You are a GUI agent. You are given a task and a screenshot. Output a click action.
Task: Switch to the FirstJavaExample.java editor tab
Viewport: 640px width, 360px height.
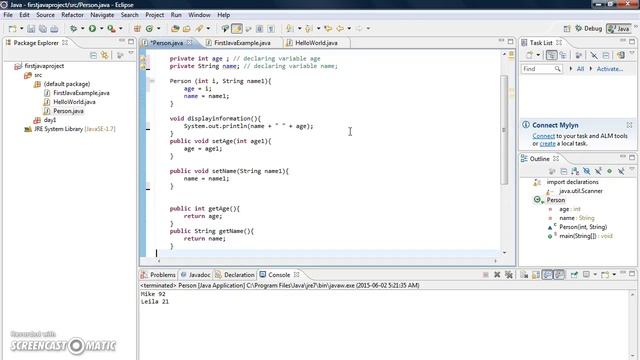[242, 43]
